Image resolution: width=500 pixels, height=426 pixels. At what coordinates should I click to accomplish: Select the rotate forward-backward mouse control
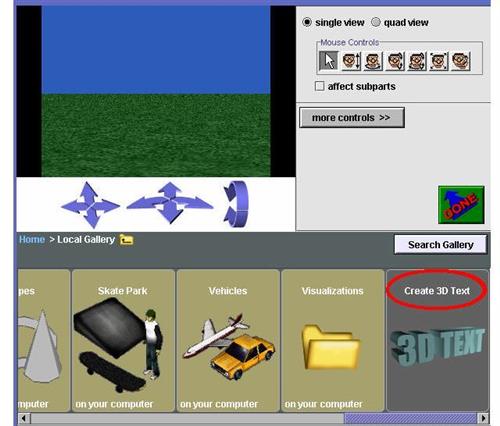395,61
